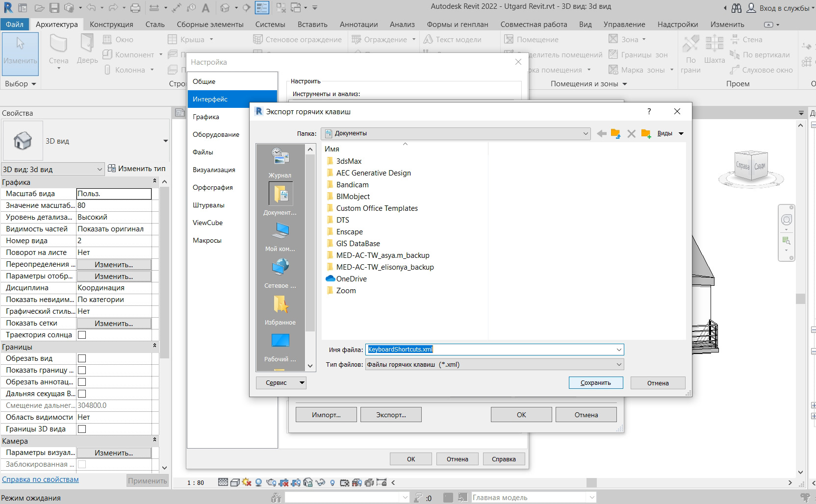Toggle the Дальняя секущая checkbox
The width and height of the screenshot is (816, 504).
82,394
